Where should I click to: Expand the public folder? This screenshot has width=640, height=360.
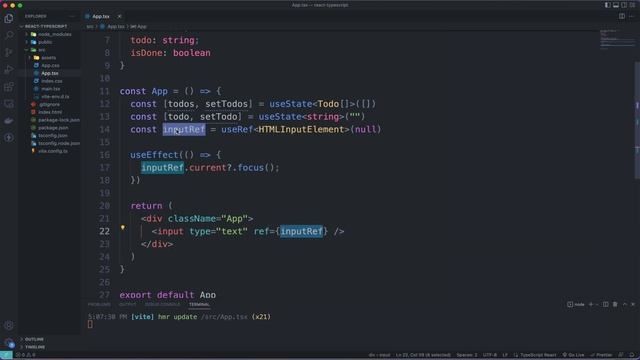pyautogui.click(x=41, y=42)
